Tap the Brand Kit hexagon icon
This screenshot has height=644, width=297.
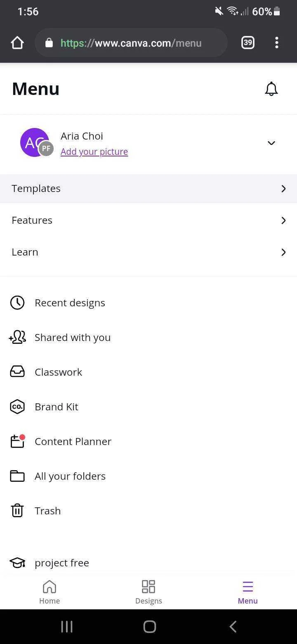click(x=17, y=407)
